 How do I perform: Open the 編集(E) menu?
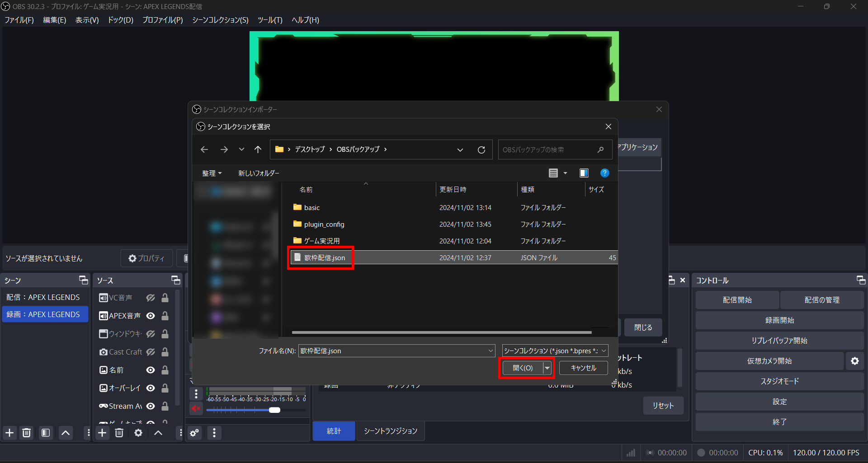pos(54,20)
